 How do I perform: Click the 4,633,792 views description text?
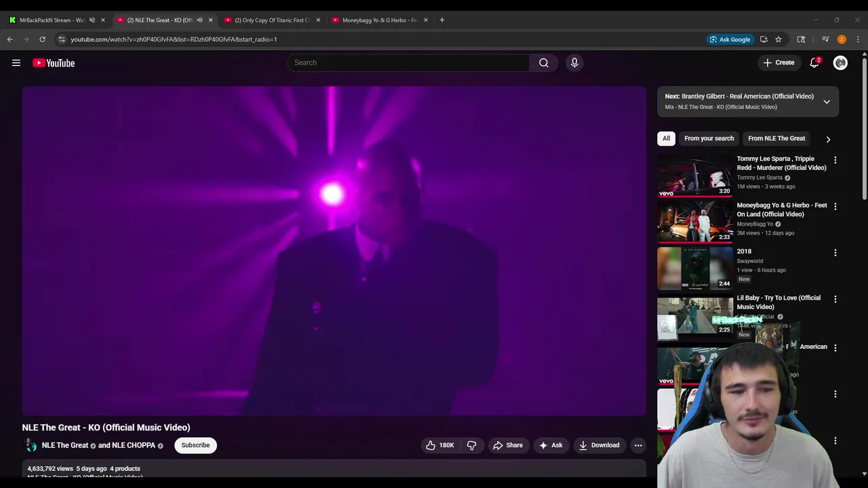(50, 468)
